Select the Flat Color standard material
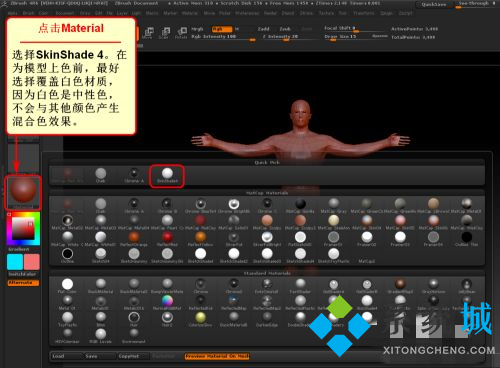 pos(67,286)
